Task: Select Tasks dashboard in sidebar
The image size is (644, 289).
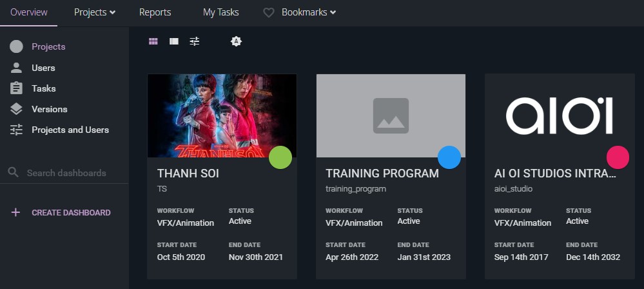Action: pyautogui.click(x=44, y=88)
